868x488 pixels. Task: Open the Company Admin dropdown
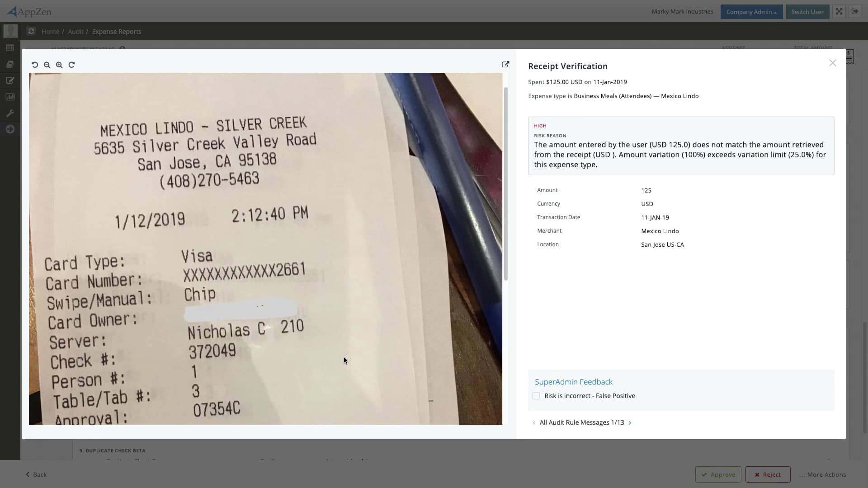[751, 12]
